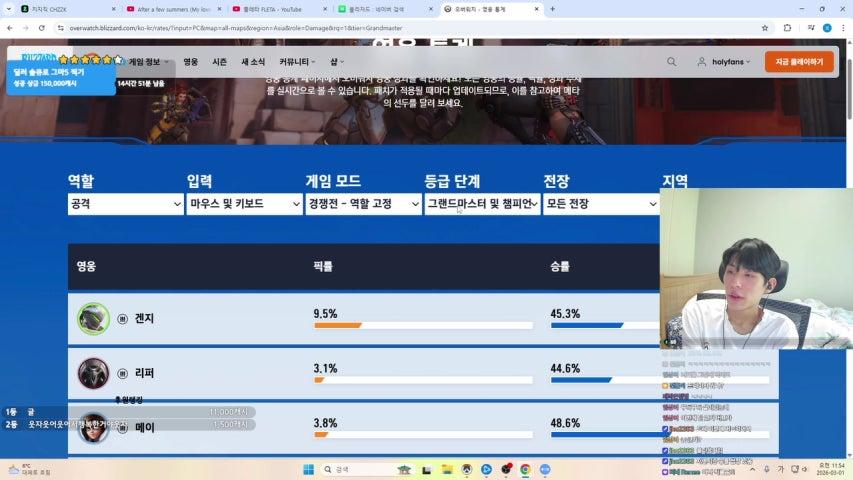
Task: Open the 시즌 nav item
Action: coord(220,62)
